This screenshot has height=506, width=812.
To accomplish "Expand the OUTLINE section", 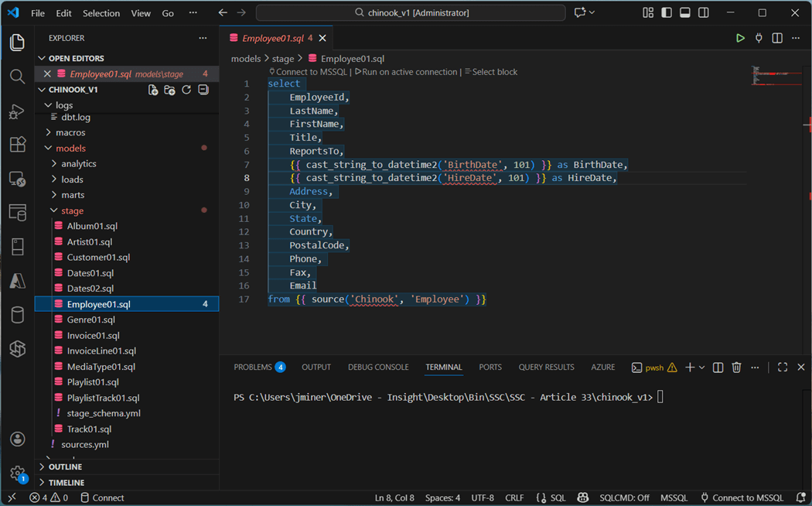I will 65,467.
